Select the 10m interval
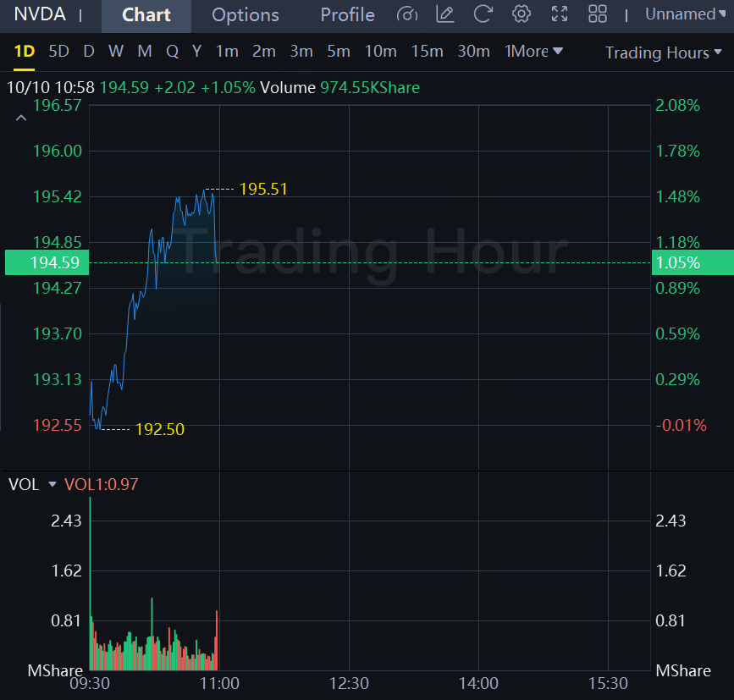The image size is (734, 700). 381,51
